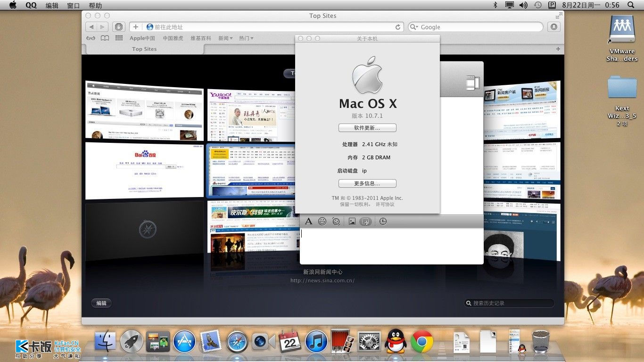Click the Top Sites grid icon

[x=119, y=38]
